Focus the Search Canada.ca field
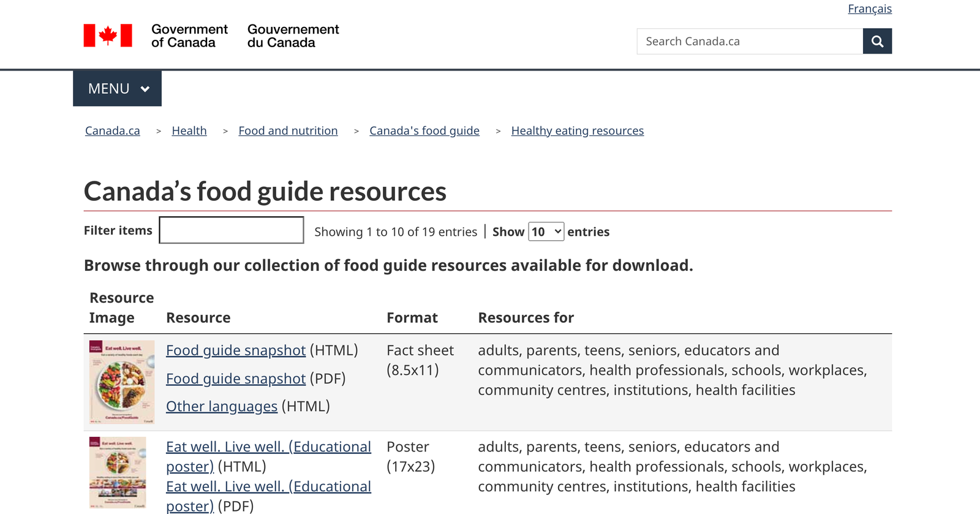This screenshot has width=980, height=514. click(750, 41)
